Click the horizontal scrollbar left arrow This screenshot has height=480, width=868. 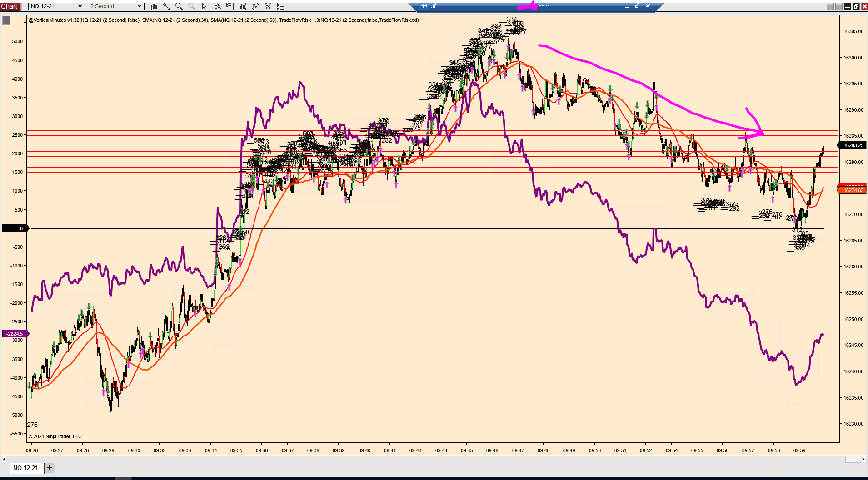tap(4, 459)
